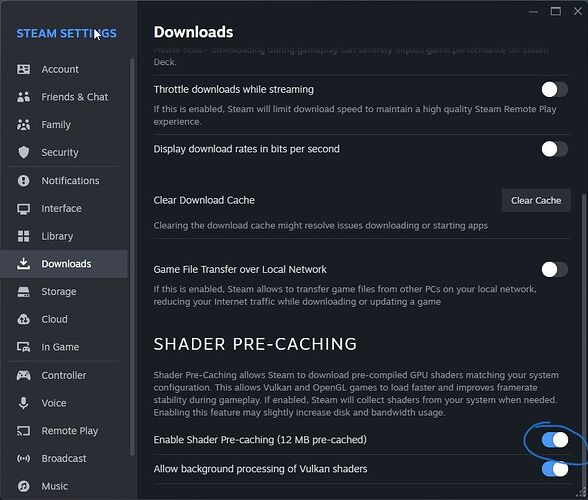Viewport: 588px width, 500px height.
Task: Turn off background processing of Vulkan shaders
Action: [x=555, y=469]
